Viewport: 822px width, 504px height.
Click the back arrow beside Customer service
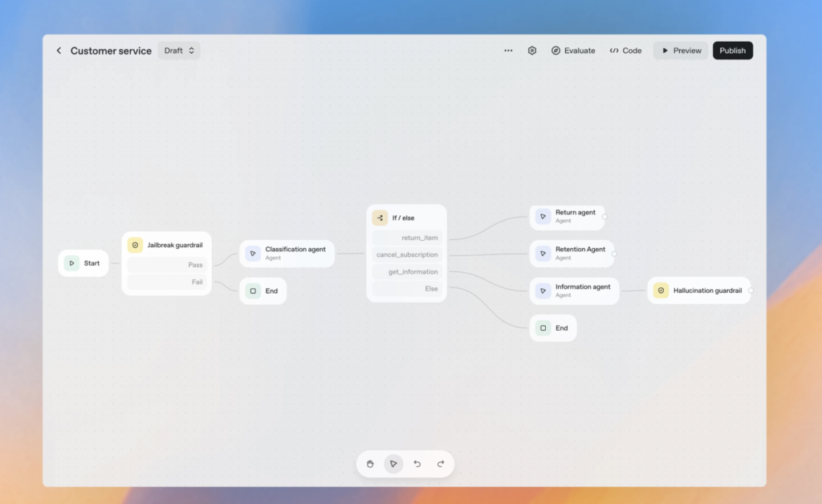coord(59,51)
